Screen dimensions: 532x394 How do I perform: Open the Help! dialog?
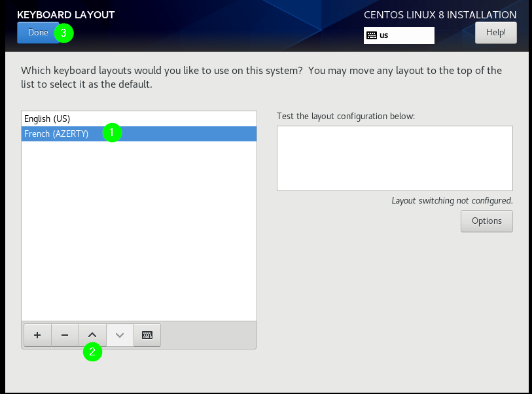point(495,33)
